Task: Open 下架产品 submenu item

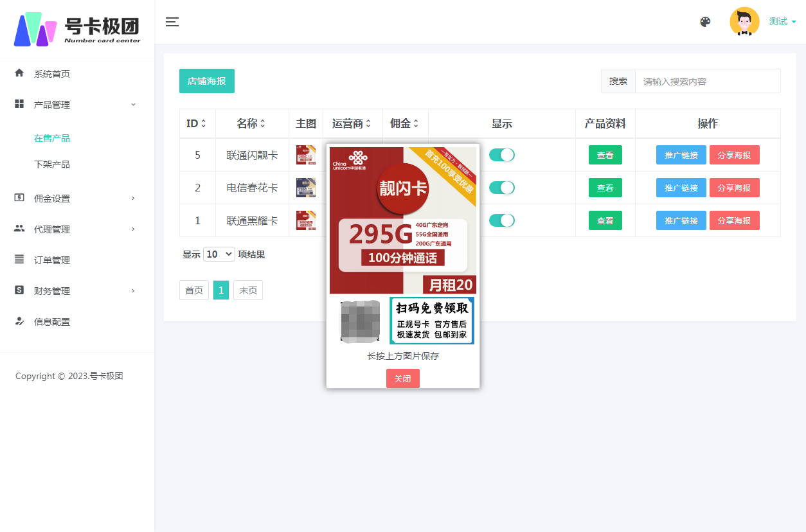Action: click(52, 164)
